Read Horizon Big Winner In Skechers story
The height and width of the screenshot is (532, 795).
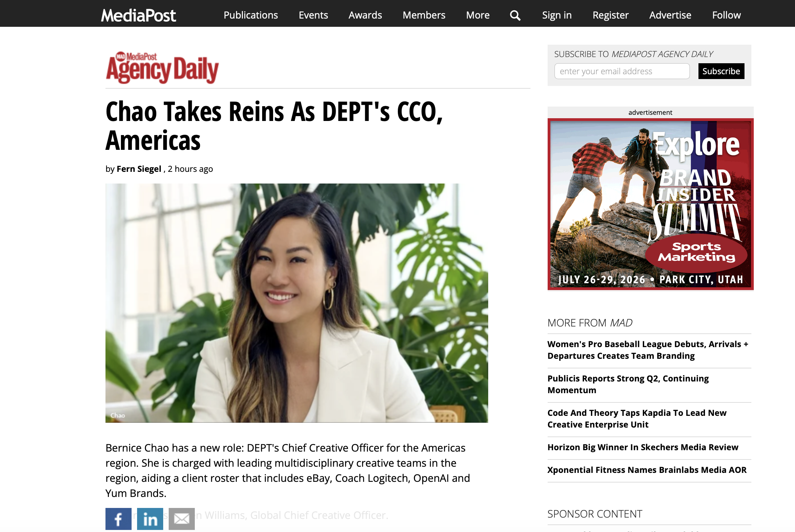tap(643, 447)
